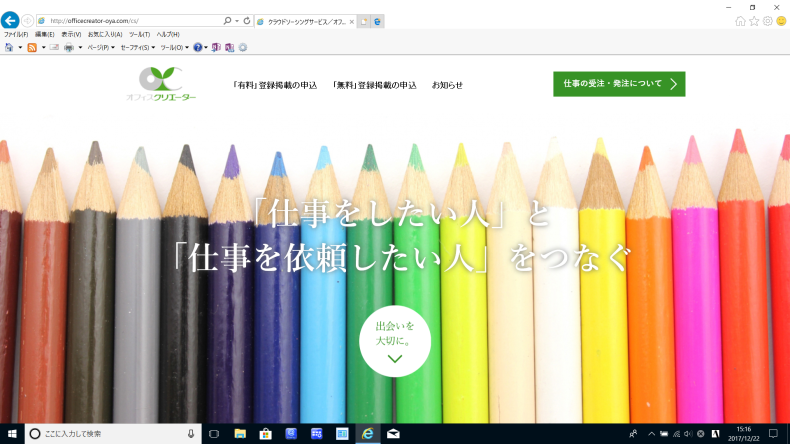
Task: Click the officecreator-oya.com URL field
Action: (x=130, y=21)
